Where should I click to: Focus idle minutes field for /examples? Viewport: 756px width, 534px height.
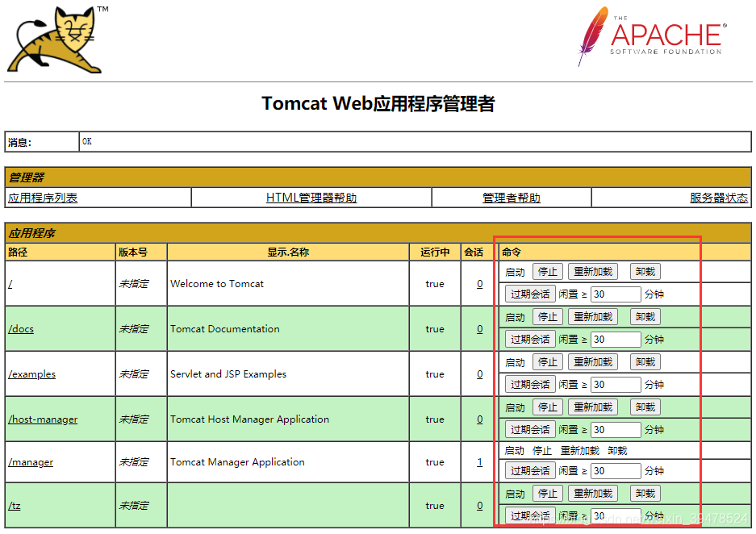616,385
